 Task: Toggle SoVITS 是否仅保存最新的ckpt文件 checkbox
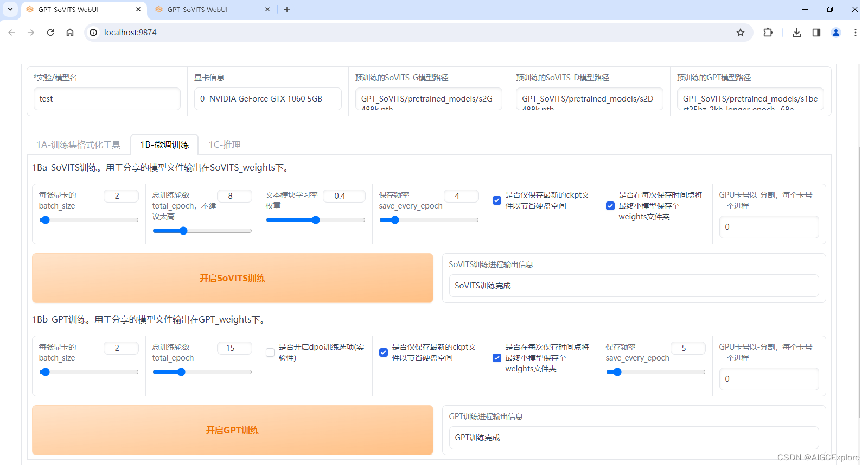click(497, 200)
